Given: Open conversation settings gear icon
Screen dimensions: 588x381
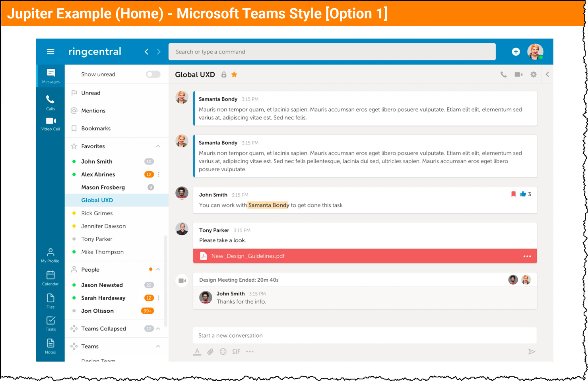Looking at the screenshot, I should pos(534,74).
